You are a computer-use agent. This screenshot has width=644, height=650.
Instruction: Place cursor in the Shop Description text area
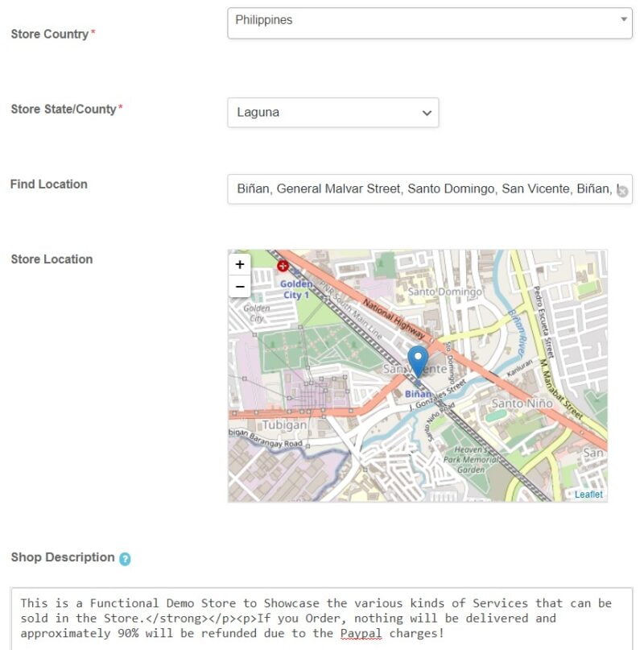pyautogui.click(x=322, y=617)
